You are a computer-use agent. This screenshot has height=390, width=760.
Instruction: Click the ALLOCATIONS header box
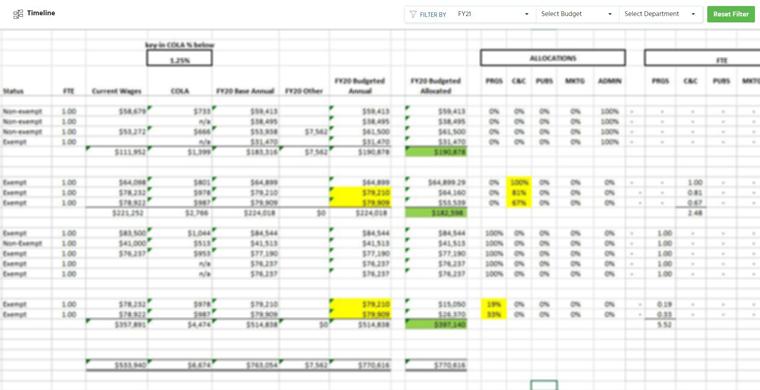(553, 58)
